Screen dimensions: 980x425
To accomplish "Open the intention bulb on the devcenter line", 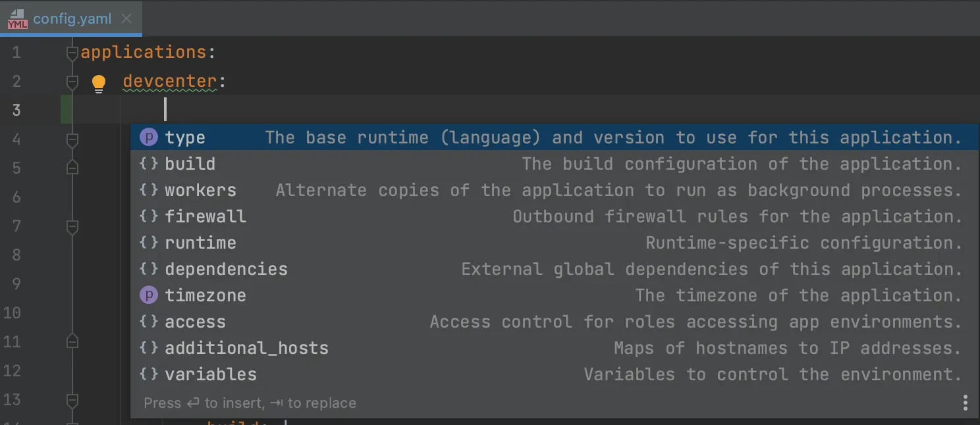I will click(98, 83).
